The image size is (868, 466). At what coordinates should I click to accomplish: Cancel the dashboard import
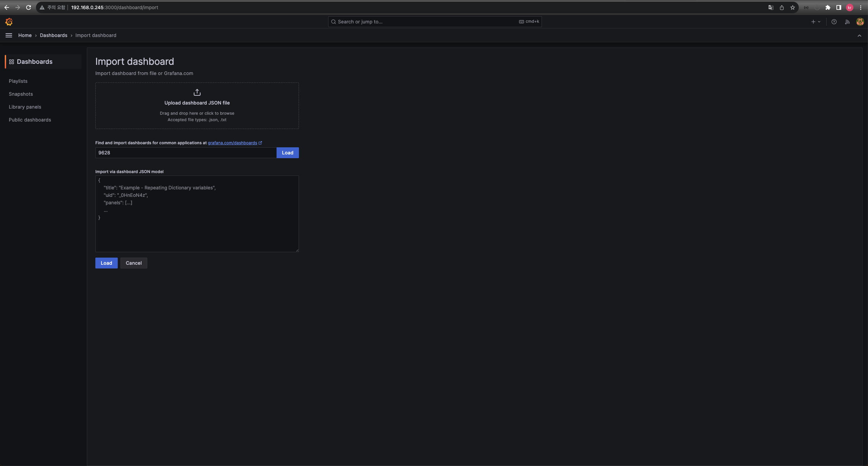click(134, 263)
